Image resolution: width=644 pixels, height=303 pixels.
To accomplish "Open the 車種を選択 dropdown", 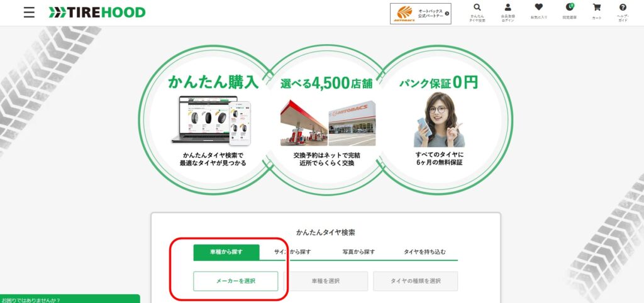I will tap(326, 281).
